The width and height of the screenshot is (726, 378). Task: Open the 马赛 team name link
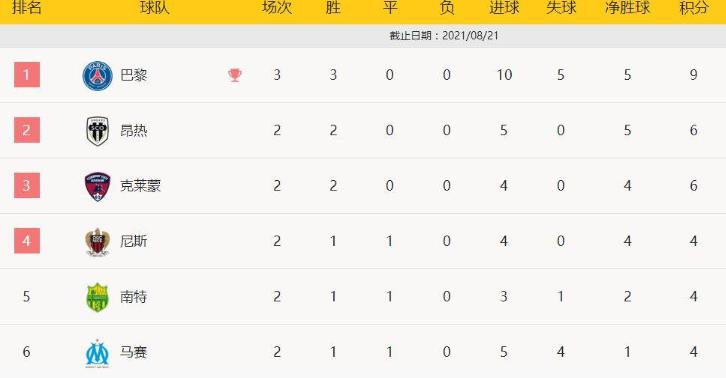[x=134, y=352]
